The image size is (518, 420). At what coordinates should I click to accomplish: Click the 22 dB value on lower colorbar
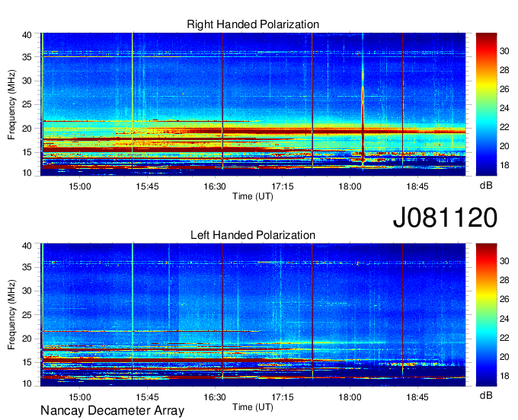[504, 338]
